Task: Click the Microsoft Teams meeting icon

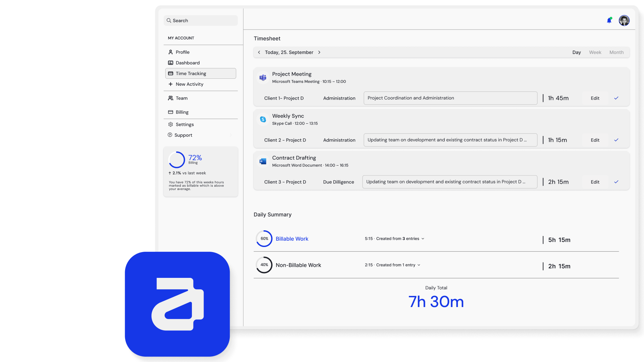Action: 263,77
